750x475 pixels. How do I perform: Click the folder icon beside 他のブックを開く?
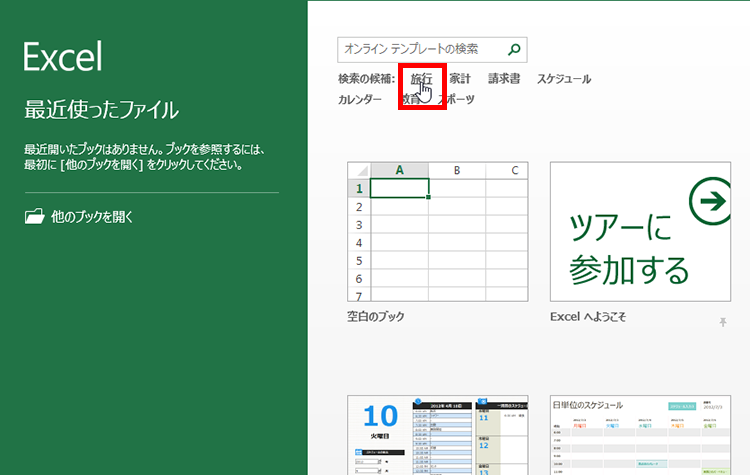click(x=34, y=216)
